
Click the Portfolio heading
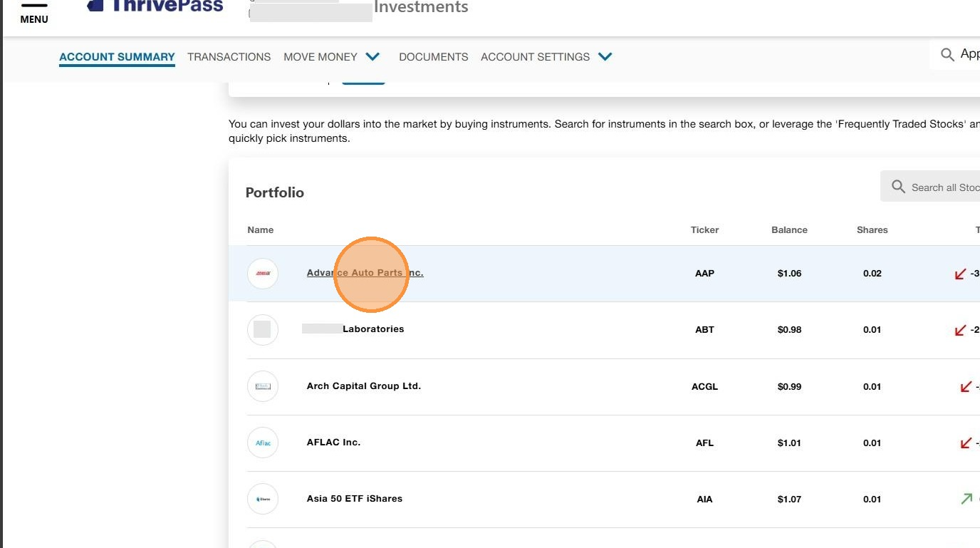pyautogui.click(x=275, y=192)
